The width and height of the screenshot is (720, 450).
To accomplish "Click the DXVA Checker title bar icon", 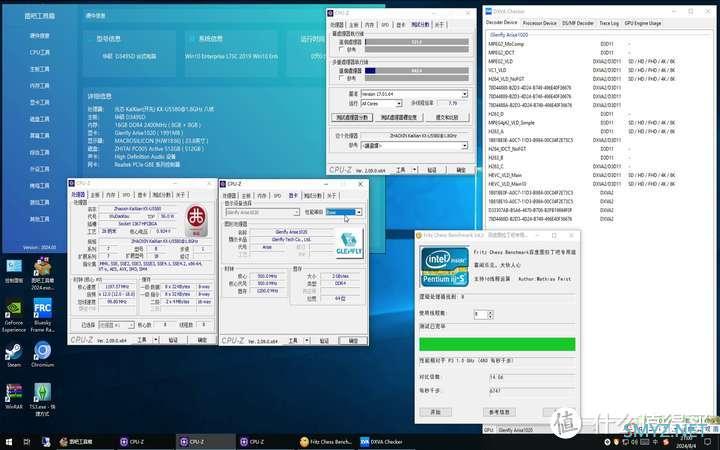I will [489, 11].
